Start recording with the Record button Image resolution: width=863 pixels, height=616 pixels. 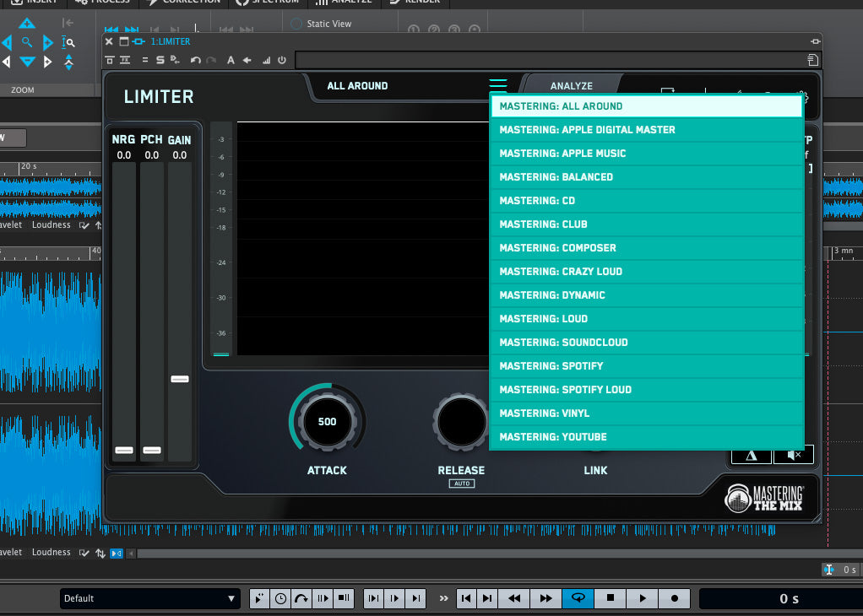[x=674, y=597]
